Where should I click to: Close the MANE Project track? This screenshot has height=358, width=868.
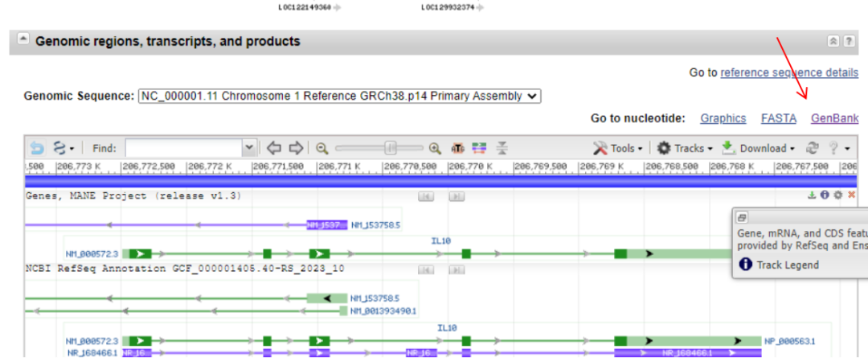(x=851, y=195)
